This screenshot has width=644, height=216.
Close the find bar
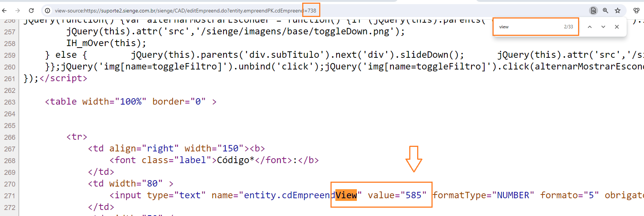tap(617, 27)
